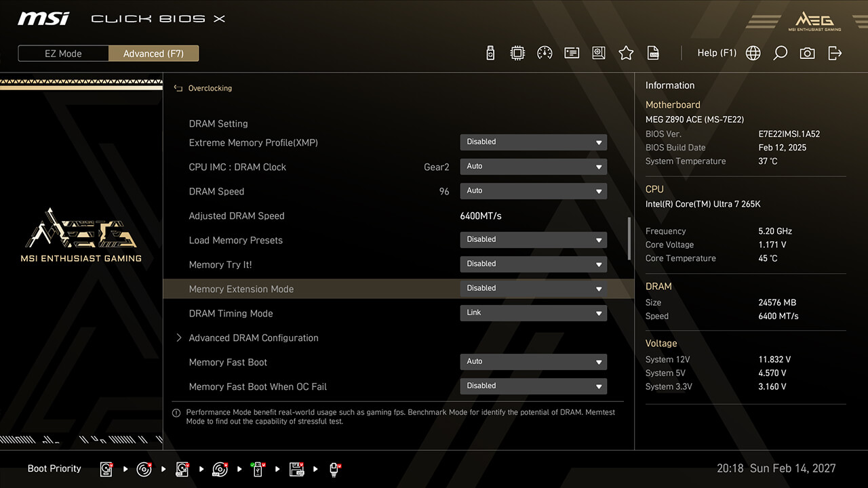The height and width of the screenshot is (488, 868).
Task: Select the USB stick boot device icon
Action: coord(334,469)
